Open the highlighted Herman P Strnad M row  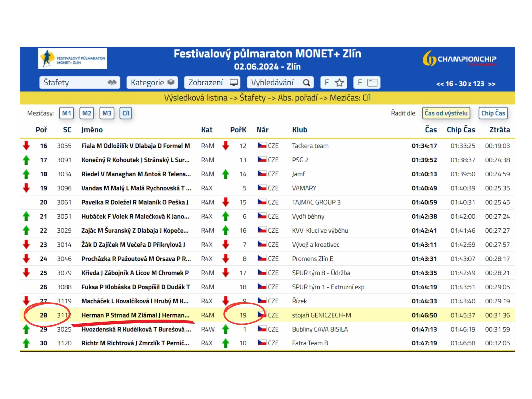click(135, 315)
